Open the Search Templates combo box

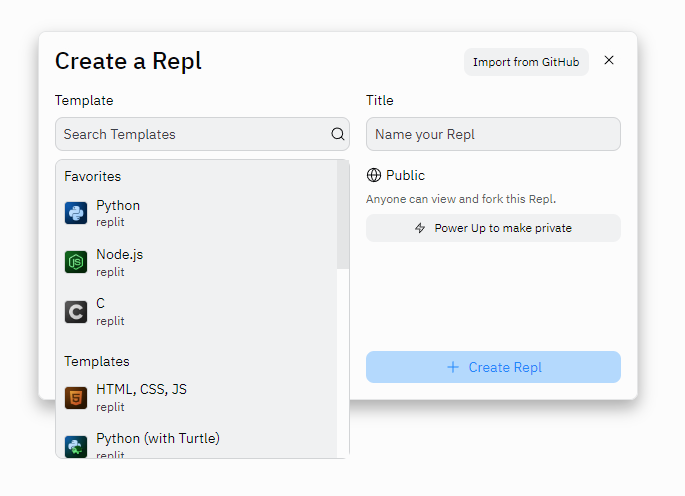pyautogui.click(x=195, y=134)
